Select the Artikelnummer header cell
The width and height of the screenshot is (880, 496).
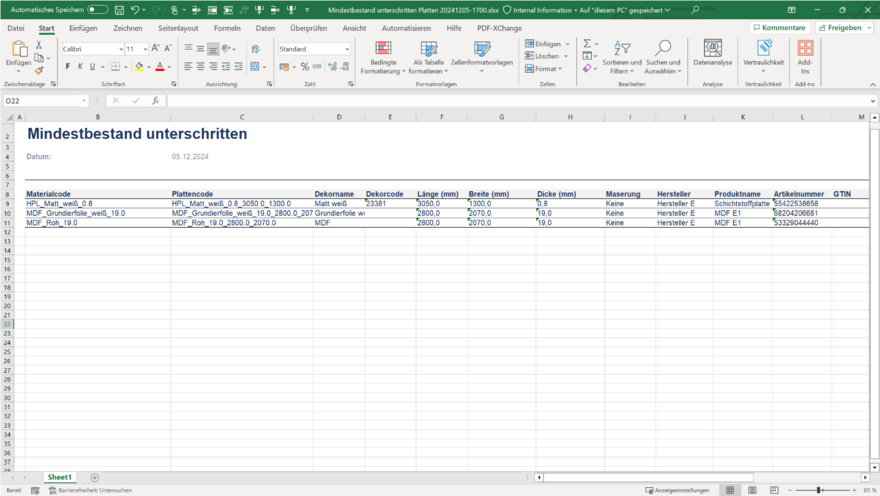(x=802, y=194)
